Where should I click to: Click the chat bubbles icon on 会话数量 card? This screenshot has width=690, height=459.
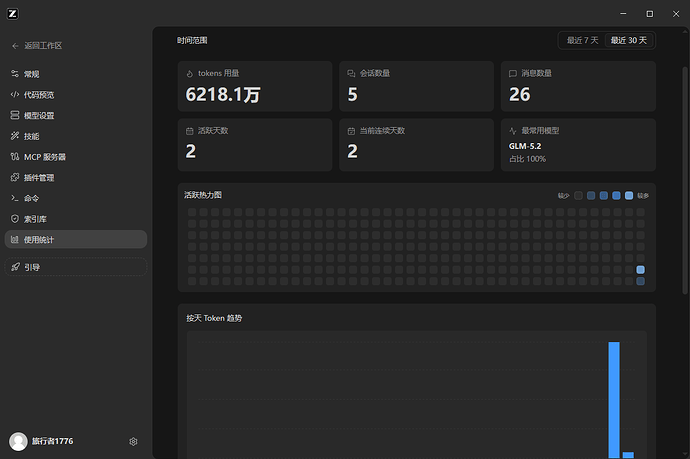(351, 73)
